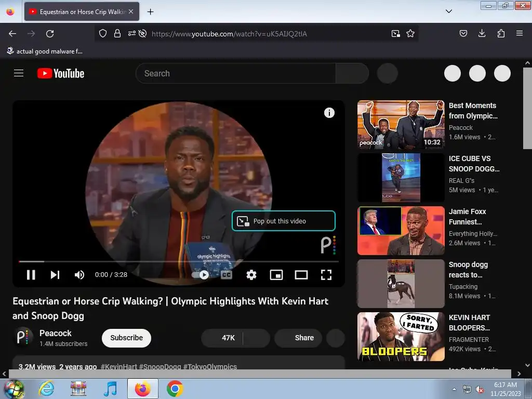Like the video with 47K button
This screenshot has height=399, width=532.
222,338
